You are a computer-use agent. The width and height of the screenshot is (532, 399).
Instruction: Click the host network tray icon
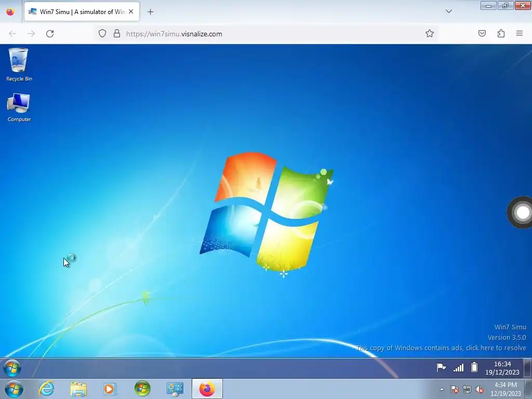tap(467, 390)
